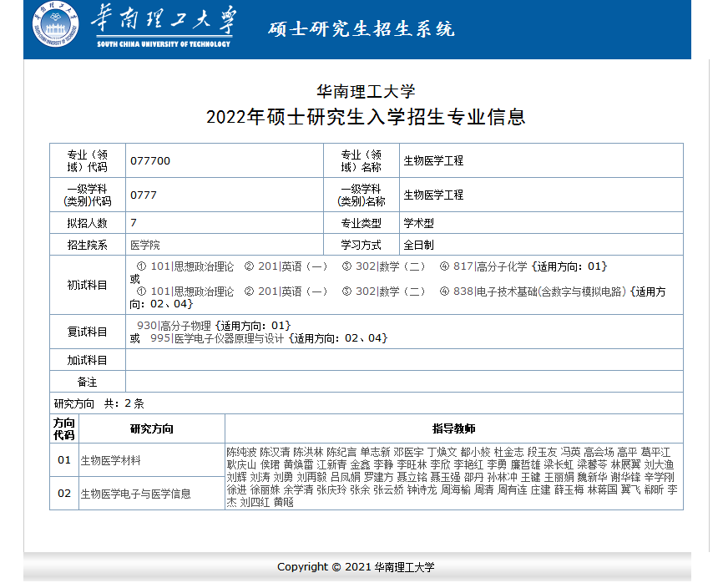Screen dimensions: 723x588
Task: Click the 拟招人数 label
Action: coord(87,223)
